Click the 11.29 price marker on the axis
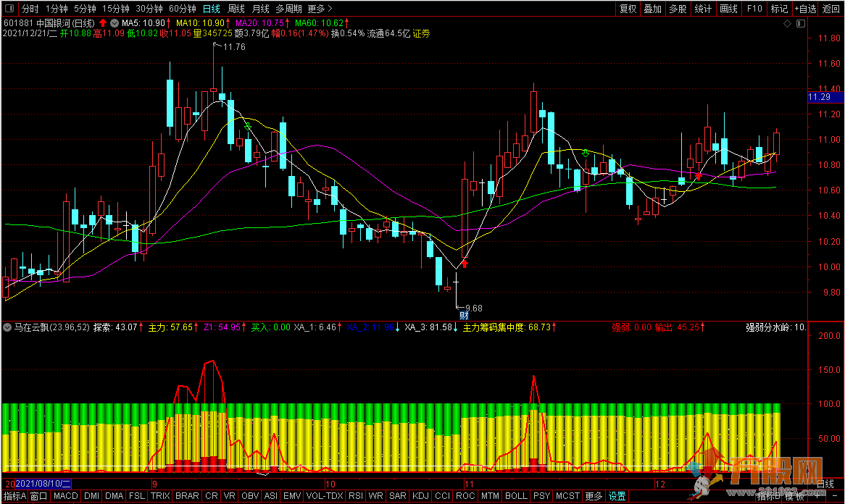845x504 pixels. coord(825,97)
